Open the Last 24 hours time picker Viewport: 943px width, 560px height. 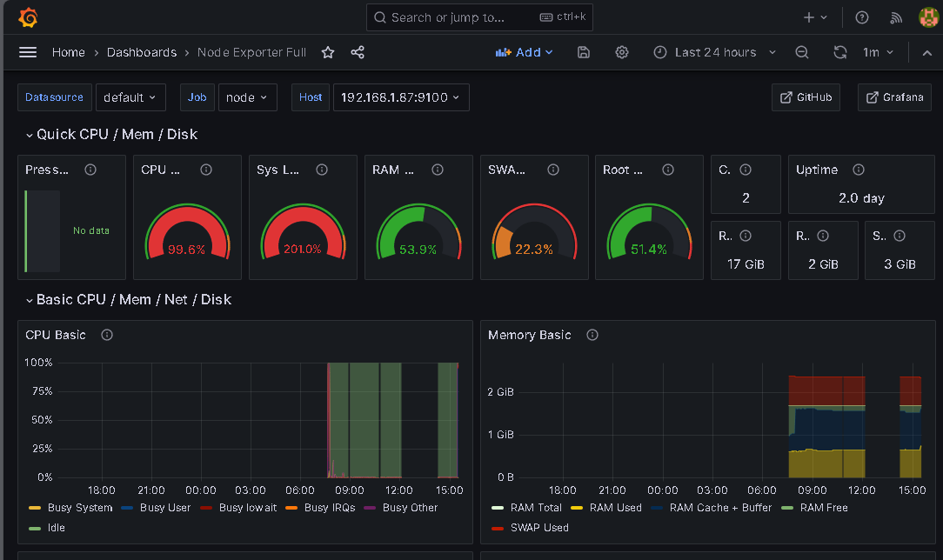click(x=714, y=52)
